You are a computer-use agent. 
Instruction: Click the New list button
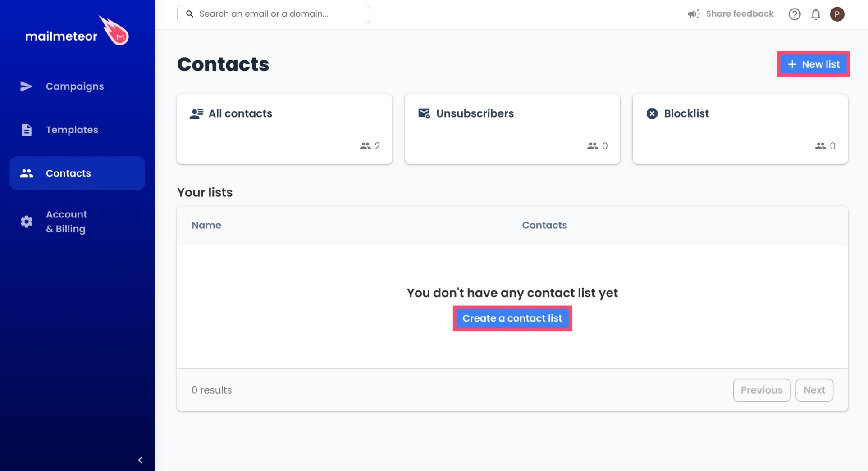coord(813,64)
